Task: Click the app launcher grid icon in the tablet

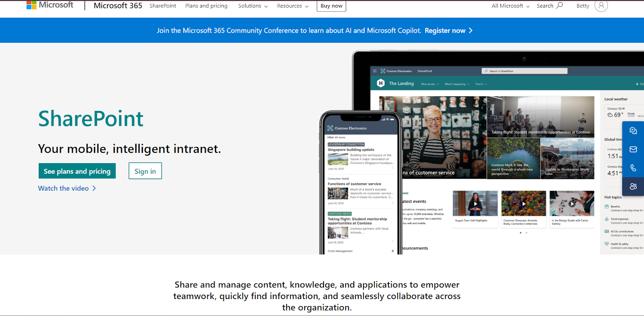Action: [x=375, y=71]
